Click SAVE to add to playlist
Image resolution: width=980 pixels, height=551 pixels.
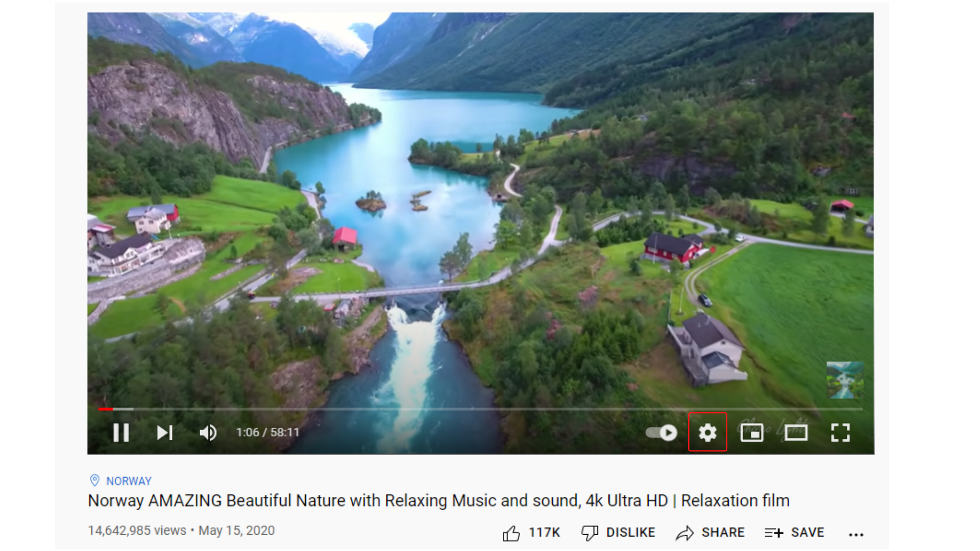794,533
